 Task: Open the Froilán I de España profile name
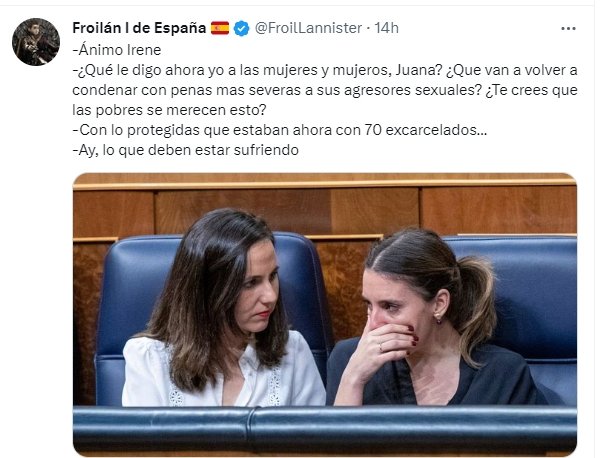[x=139, y=28]
